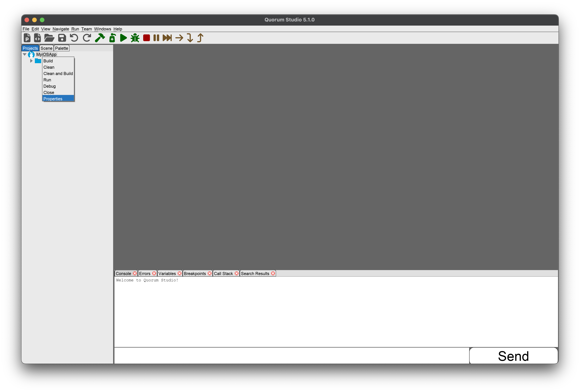Click the Step Out up arrow icon
This screenshot has width=580, height=392.
(x=200, y=38)
